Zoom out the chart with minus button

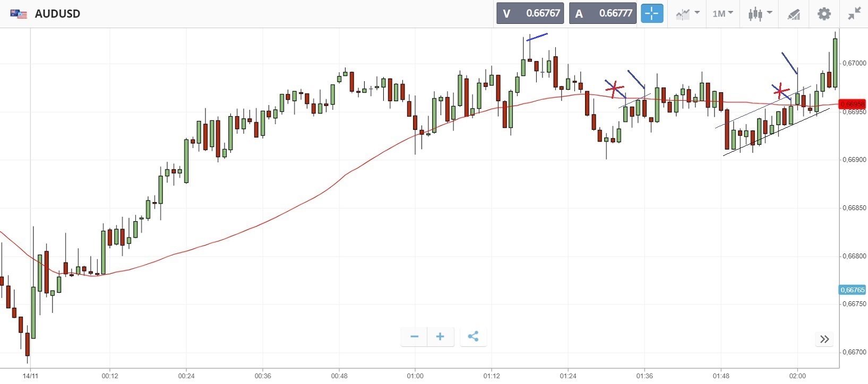[x=415, y=336]
